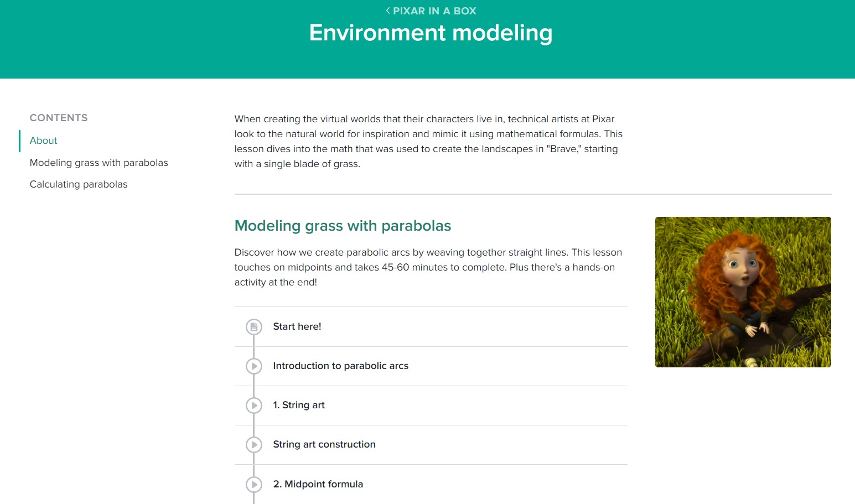
Task: Go back to Pixar in a Box
Action: tap(434, 11)
